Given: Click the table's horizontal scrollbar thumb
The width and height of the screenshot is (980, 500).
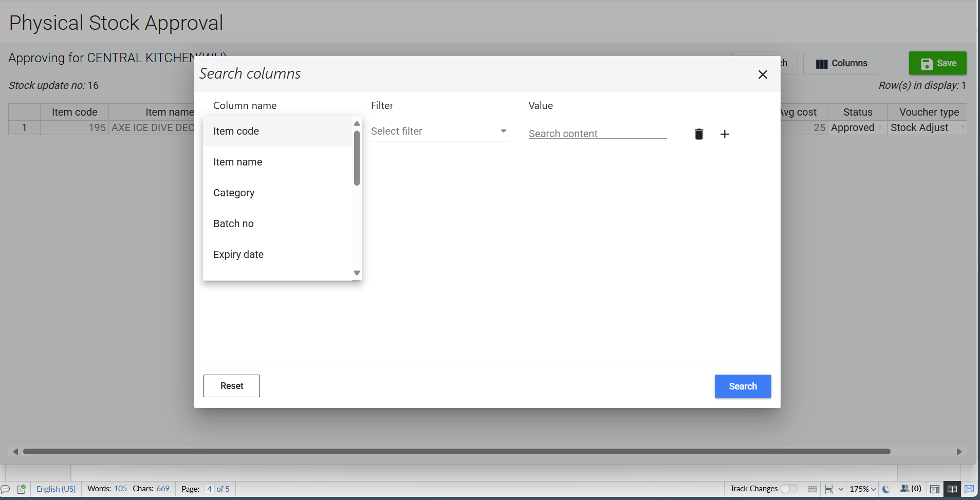Looking at the screenshot, I should (457, 452).
